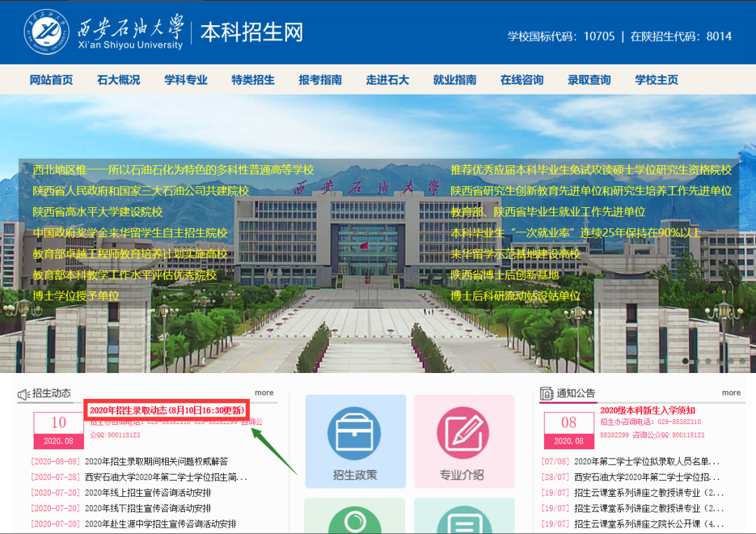The height and width of the screenshot is (534, 756).
Task: Open the [28/07] 西安石油大学2020年第二学士学位招 notice
Action: click(647, 477)
